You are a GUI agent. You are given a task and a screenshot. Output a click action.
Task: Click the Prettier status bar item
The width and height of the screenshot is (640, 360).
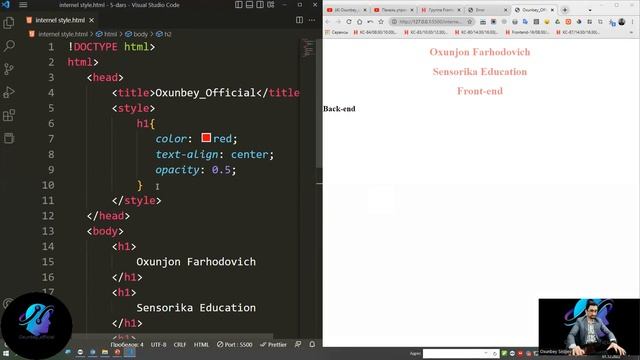point(273,344)
